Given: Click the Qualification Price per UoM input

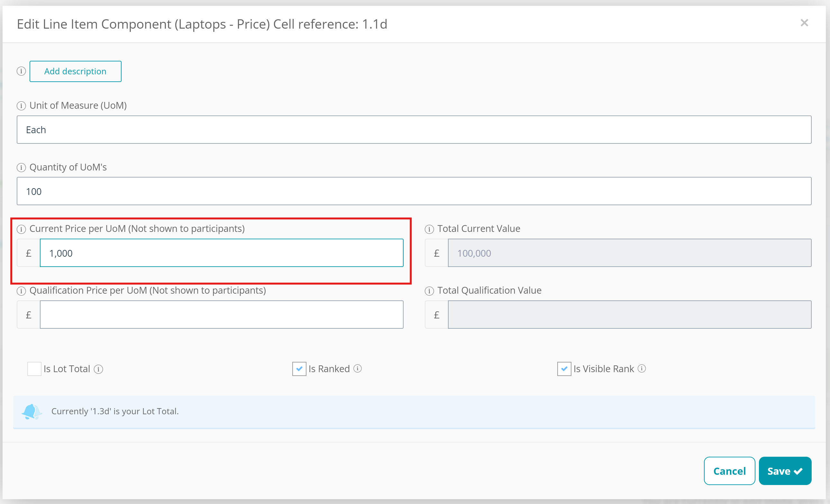Looking at the screenshot, I should click(x=221, y=315).
